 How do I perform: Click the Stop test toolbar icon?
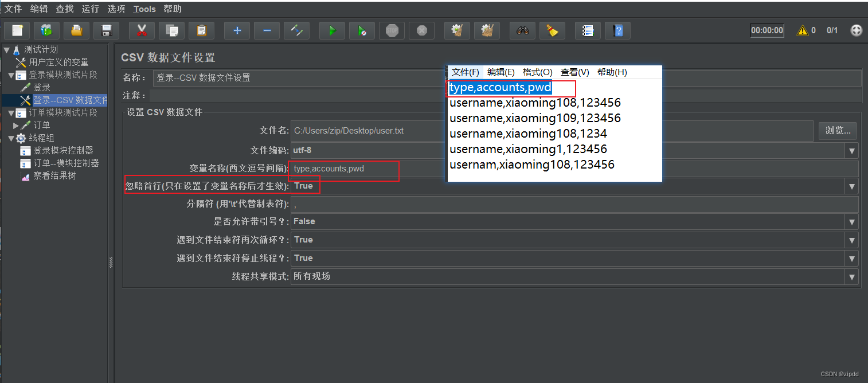[x=392, y=30]
